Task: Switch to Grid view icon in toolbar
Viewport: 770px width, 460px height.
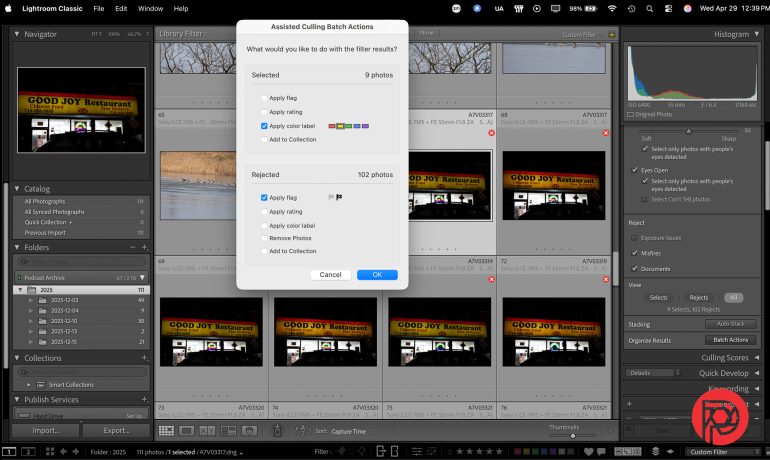Action: coord(166,431)
